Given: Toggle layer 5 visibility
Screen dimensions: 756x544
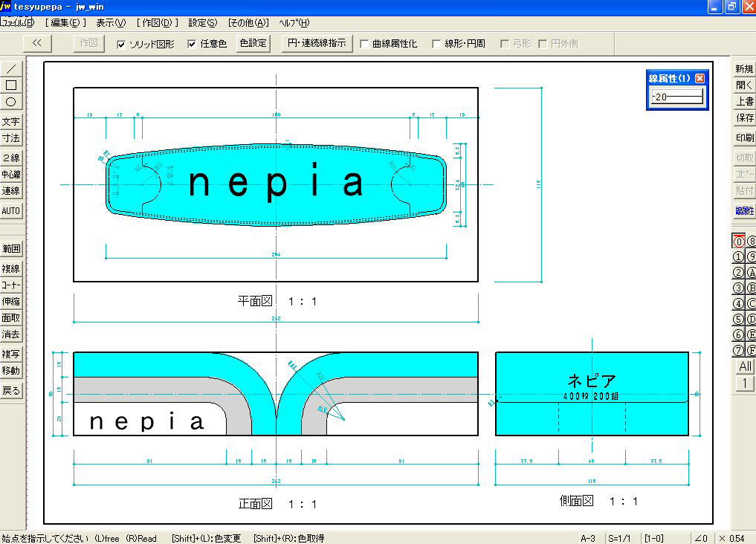Looking at the screenshot, I should click(738, 319).
